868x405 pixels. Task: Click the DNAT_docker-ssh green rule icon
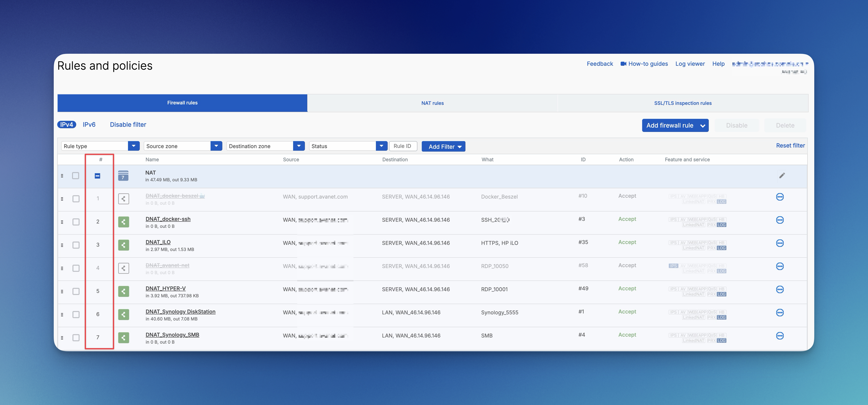124,222
